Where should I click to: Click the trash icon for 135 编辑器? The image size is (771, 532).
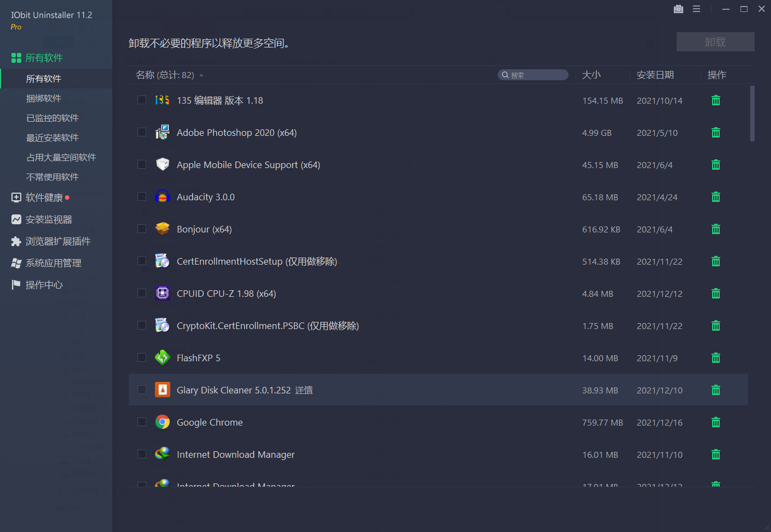coord(716,100)
